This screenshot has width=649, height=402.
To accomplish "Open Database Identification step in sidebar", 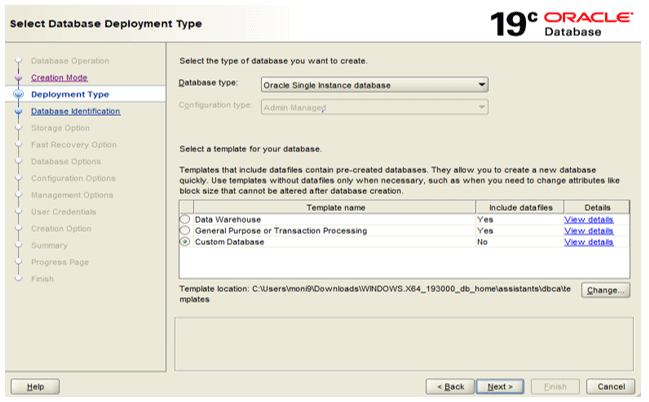I will [x=75, y=111].
